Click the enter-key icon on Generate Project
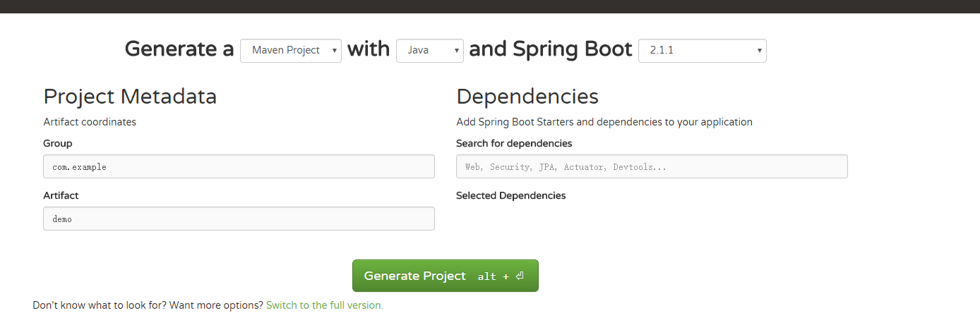The image size is (980, 325). (520, 276)
